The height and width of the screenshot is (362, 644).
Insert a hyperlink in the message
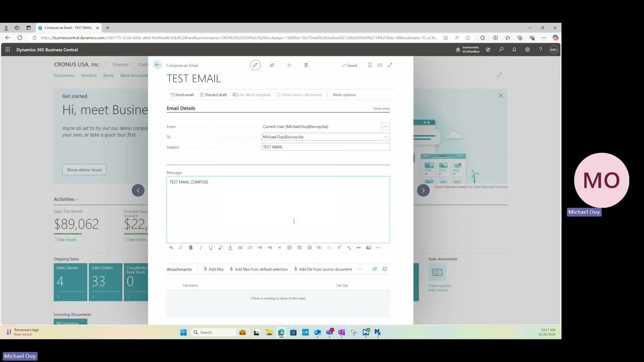(319, 247)
